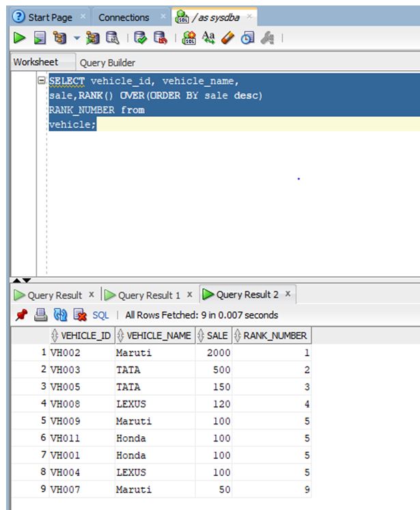Click the down arrow on the results splitter
420x510 pixels.
pos(27,280)
